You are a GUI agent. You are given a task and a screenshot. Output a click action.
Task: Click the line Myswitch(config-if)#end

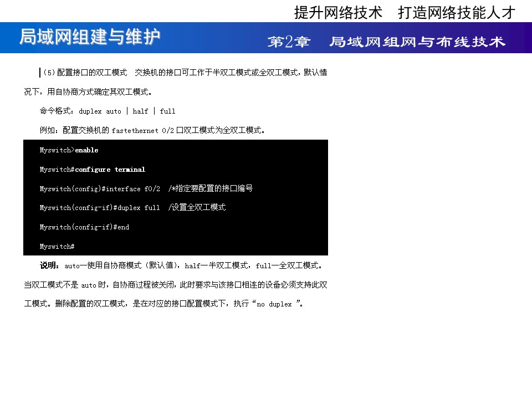coord(84,227)
